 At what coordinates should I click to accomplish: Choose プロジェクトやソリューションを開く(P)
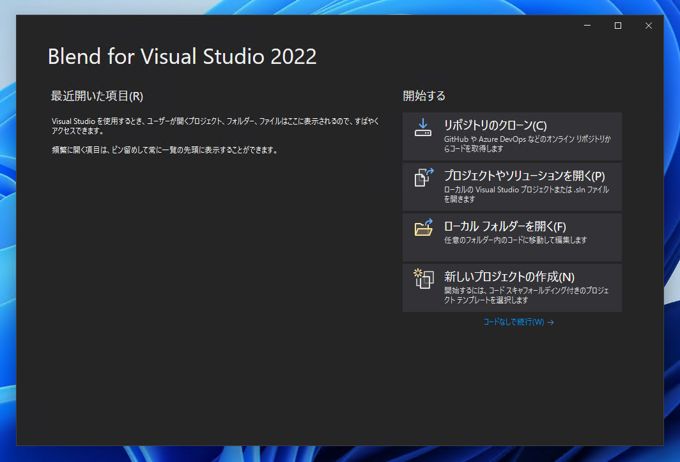[512, 187]
